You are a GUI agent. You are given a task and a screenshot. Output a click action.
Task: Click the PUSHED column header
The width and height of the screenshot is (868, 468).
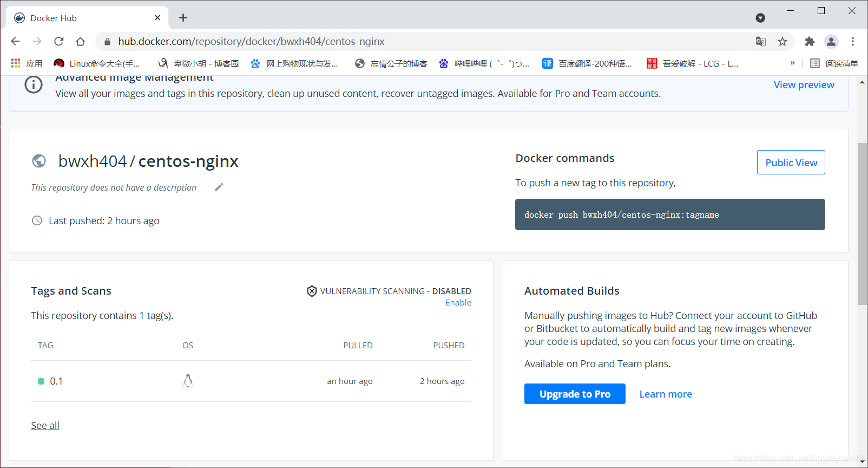coord(449,346)
